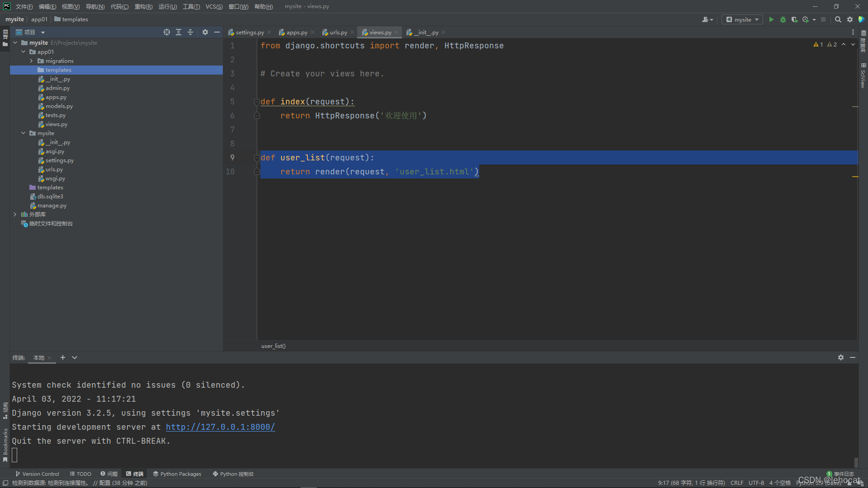Open the Run menu (运行)

pyautogui.click(x=167, y=6)
